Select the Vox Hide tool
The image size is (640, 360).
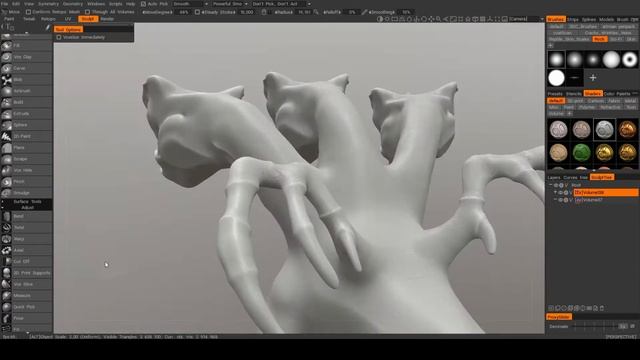(x=27, y=170)
